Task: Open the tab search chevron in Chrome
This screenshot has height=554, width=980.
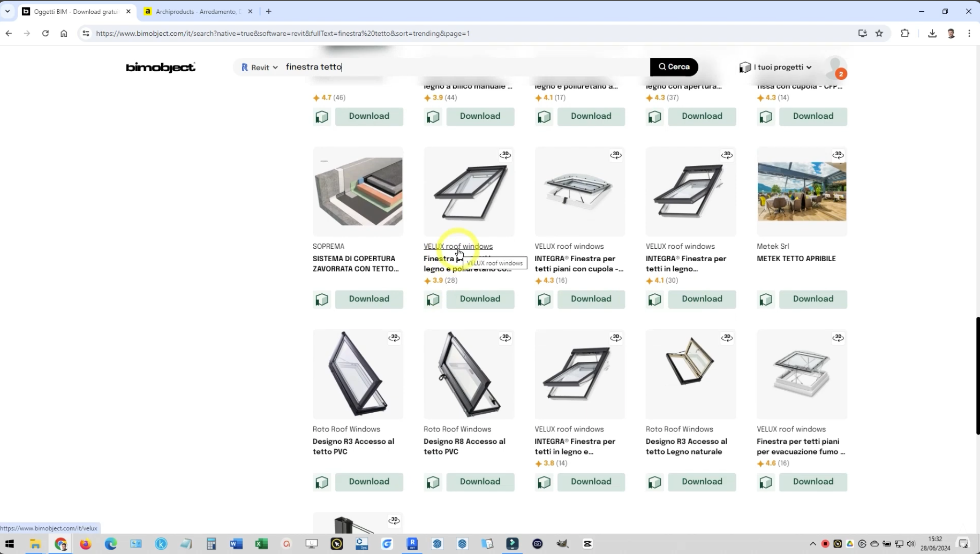Action: (x=7, y=11)
